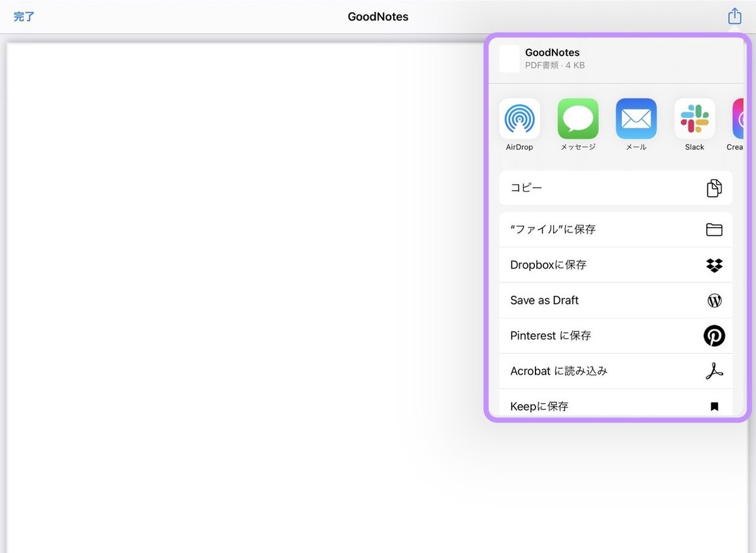This screenshot has height=553, width=756.
Task: Tap the folder icon for Files
Action: click(x=714, y=230)
